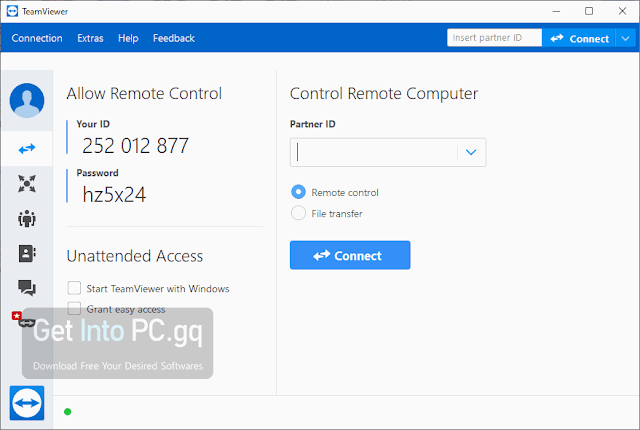The width and height of the screenshot is (640, 430).
Task: Click the TeamViewer logo at bottom left
Action: click(x=27, y=403)
